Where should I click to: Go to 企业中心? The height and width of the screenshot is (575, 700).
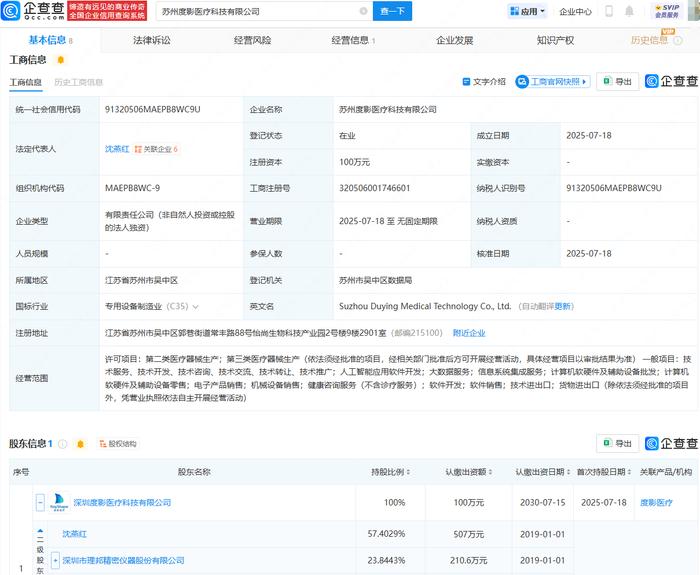point(575,12)
